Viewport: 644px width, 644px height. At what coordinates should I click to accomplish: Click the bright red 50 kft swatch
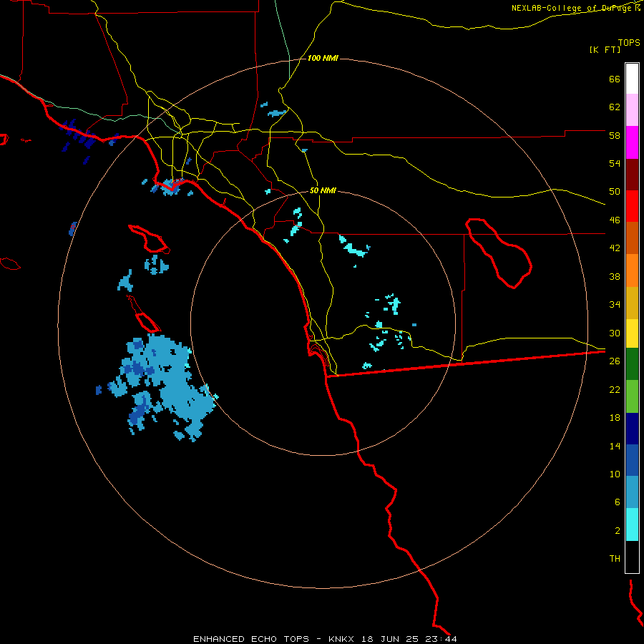(632, 206)
